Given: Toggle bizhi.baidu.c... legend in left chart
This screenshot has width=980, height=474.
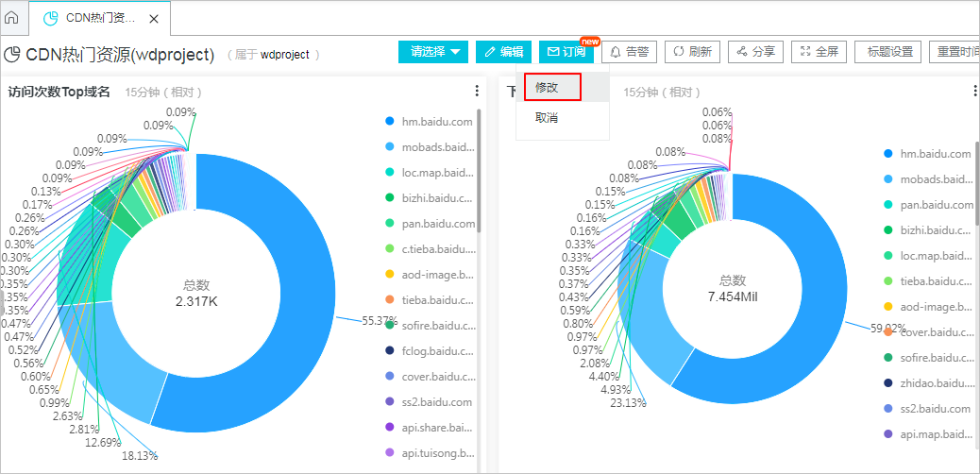Looking at the screenshot, I should [x=431, y=197].
